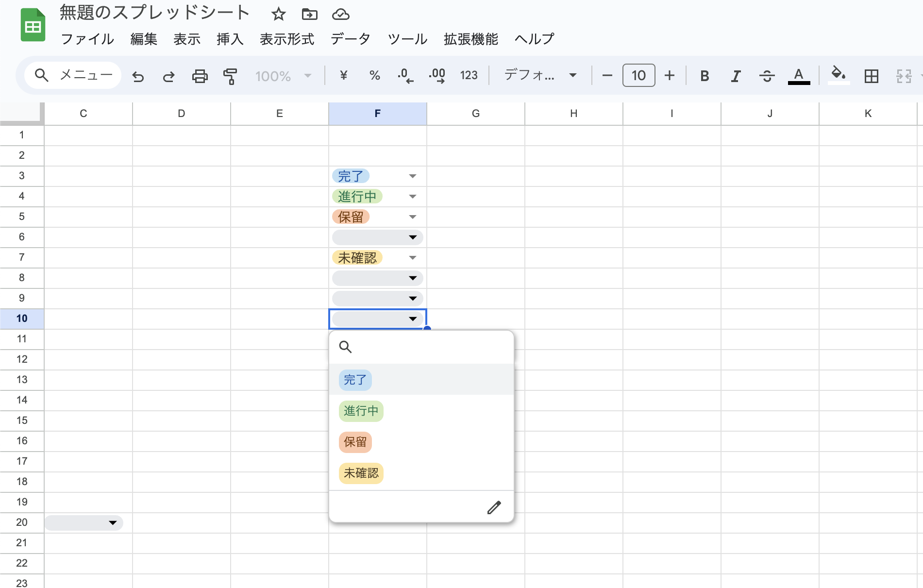The height and width of the screenshot is (588, 923).
Task: Open the borders tool
Action: click(x=871, y=76)
